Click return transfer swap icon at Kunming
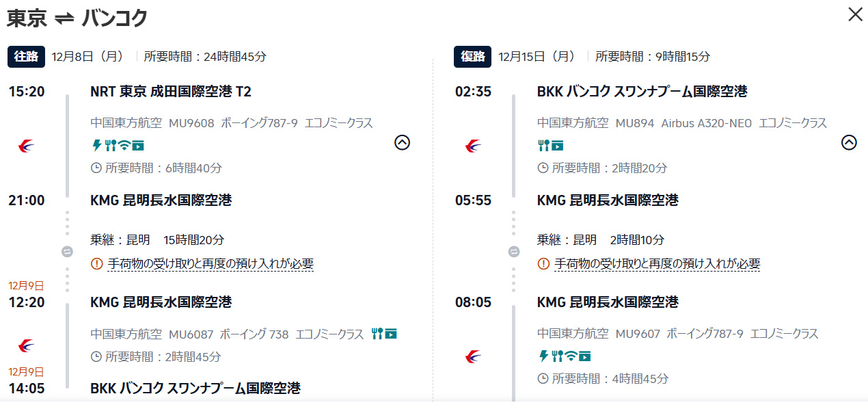This screenshot has width=868, height=407. point(514,252)
